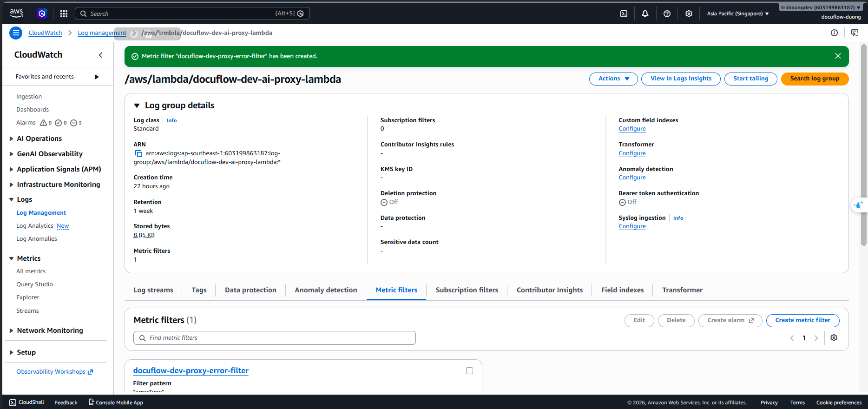Collapse the CloudWatch sidebar with the chevron

(100, 55)
